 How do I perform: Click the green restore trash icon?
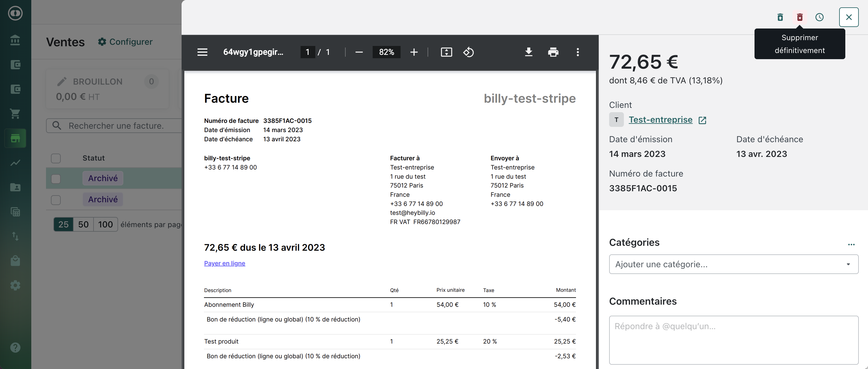(780, 17)
